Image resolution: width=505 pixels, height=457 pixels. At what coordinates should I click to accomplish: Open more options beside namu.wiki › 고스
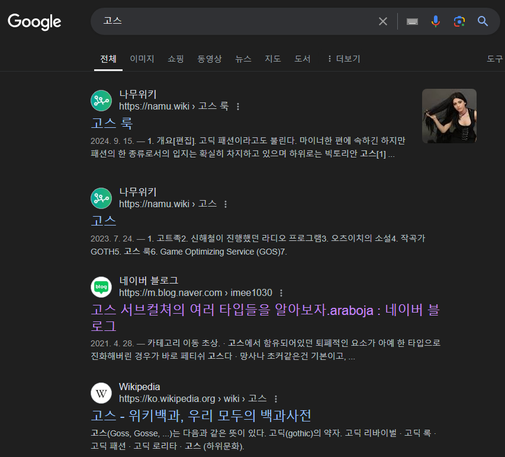coord(225,204)
